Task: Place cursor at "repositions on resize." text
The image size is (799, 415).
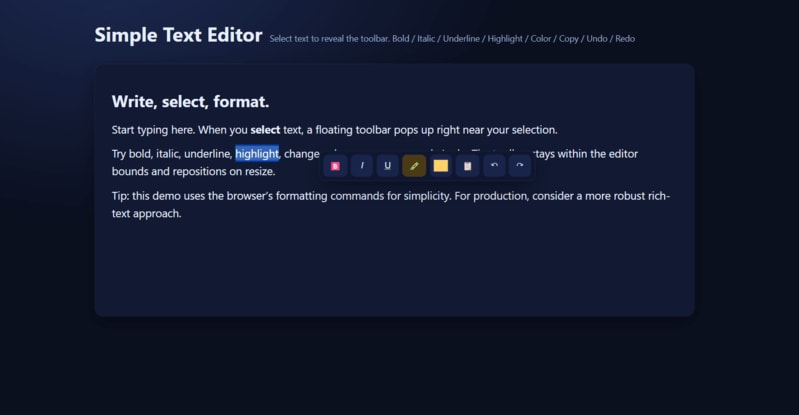Action: (224, 171)
